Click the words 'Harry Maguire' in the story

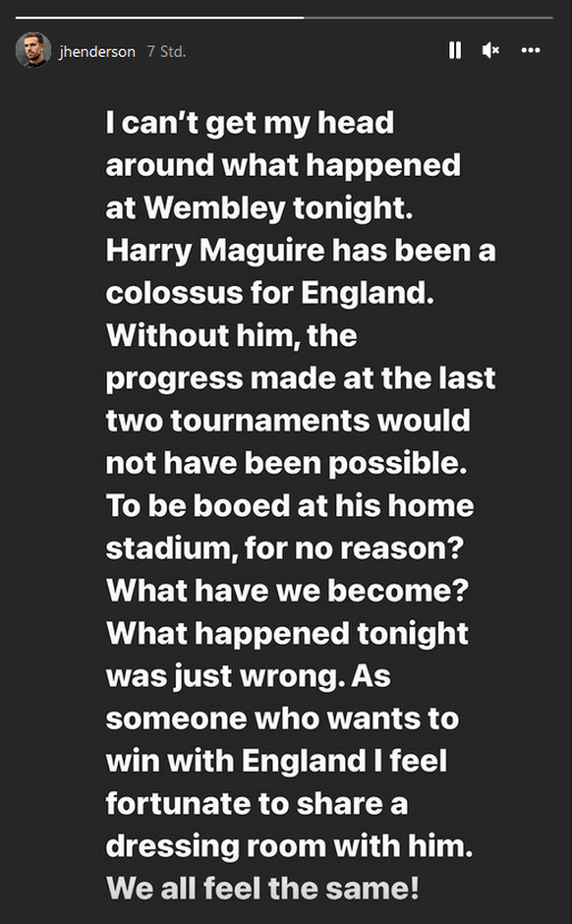[215, 251]
